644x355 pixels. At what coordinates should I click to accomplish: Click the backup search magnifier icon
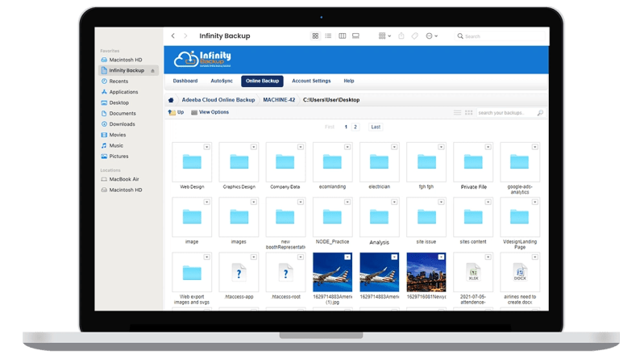tap(540, 113)
